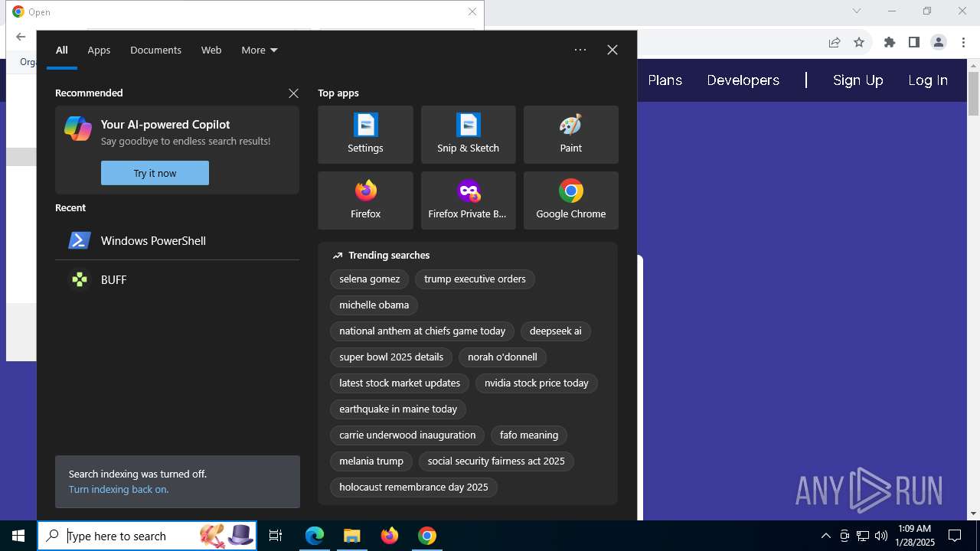Open Developers in website navigation
The width and height of the screenshot is (980, 551).
[x=743, y=80]
